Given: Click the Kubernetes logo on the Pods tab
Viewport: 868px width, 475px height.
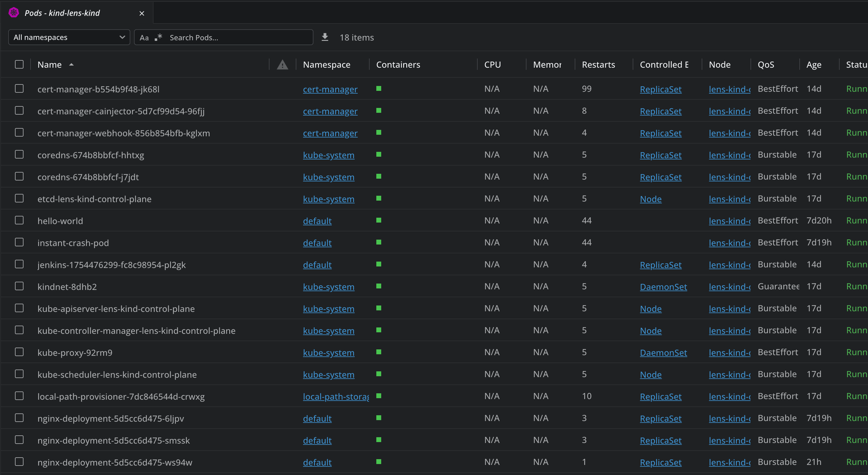Looking at the screenshot, I should [x=13, y=12].
